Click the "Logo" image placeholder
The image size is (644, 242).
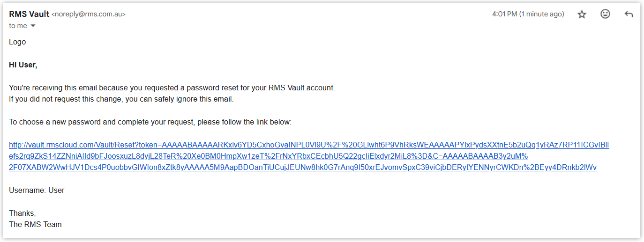click(x=17, y=42)
